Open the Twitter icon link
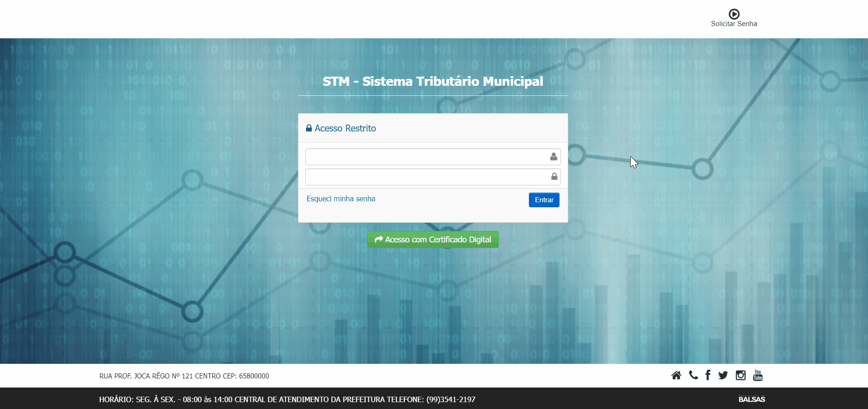 (723, 375)
